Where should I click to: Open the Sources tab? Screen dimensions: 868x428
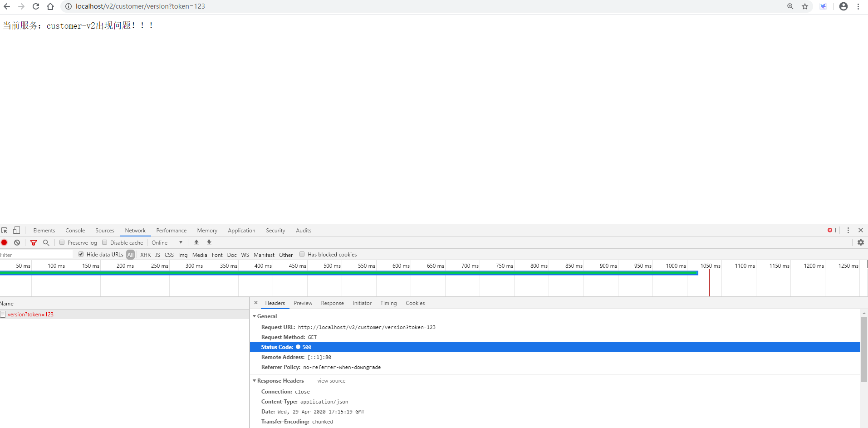coord(105,231)
